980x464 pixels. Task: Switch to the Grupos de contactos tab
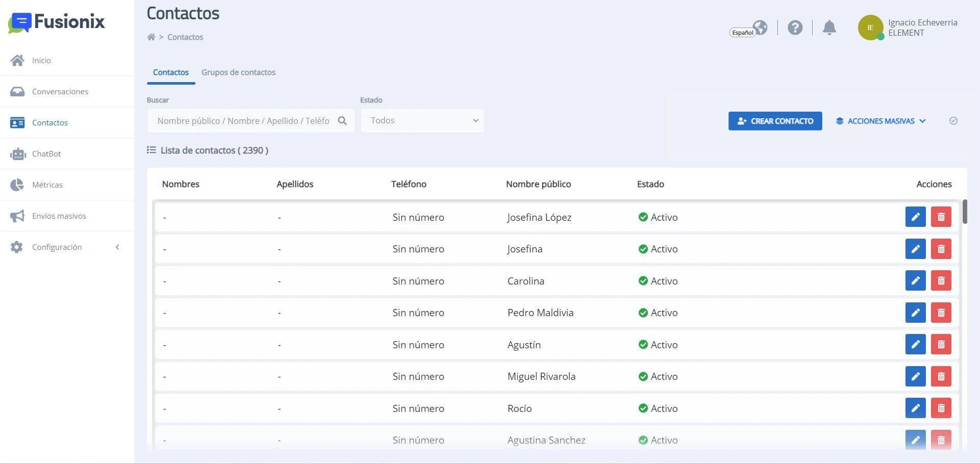click(x=238, y=72)
